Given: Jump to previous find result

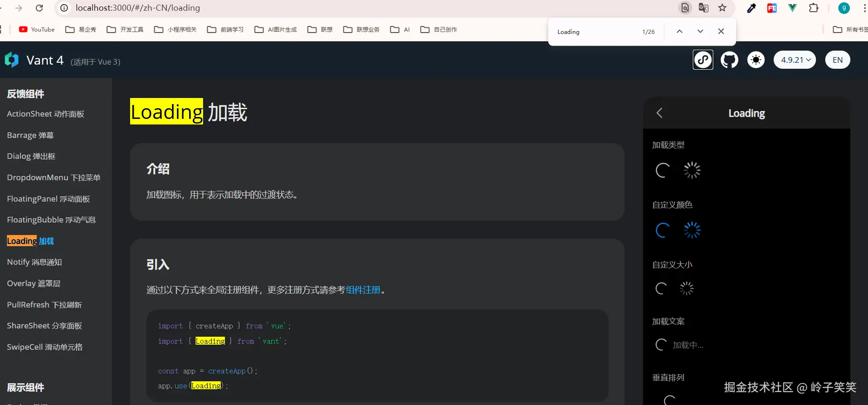Looking at the screenshot, I should click(679, 31).
